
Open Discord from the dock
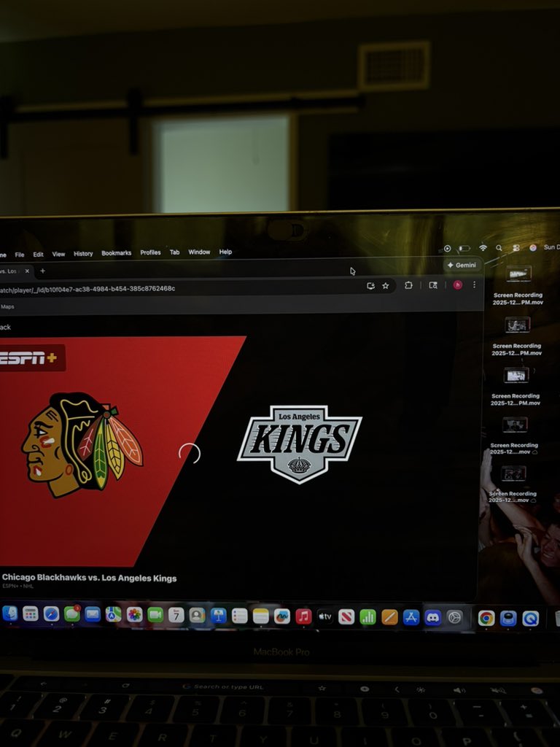pos(433,617)
